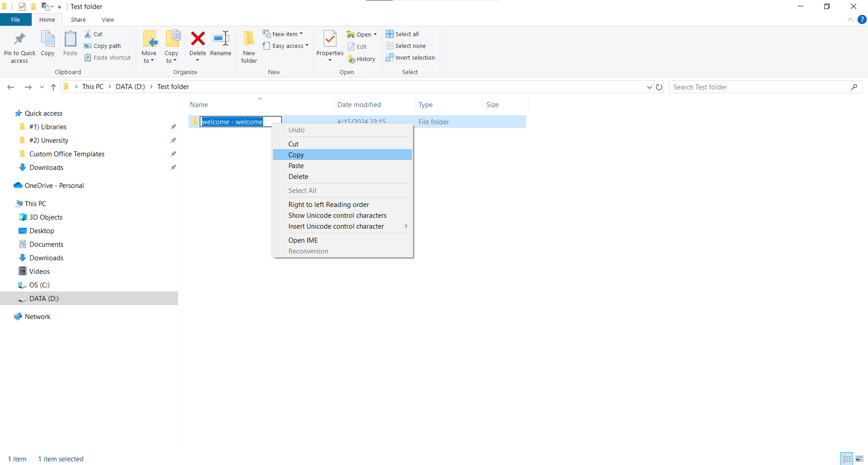Choose Copy in the context menu
Viewport: 868px width, 465px height.
coord(343,155)
